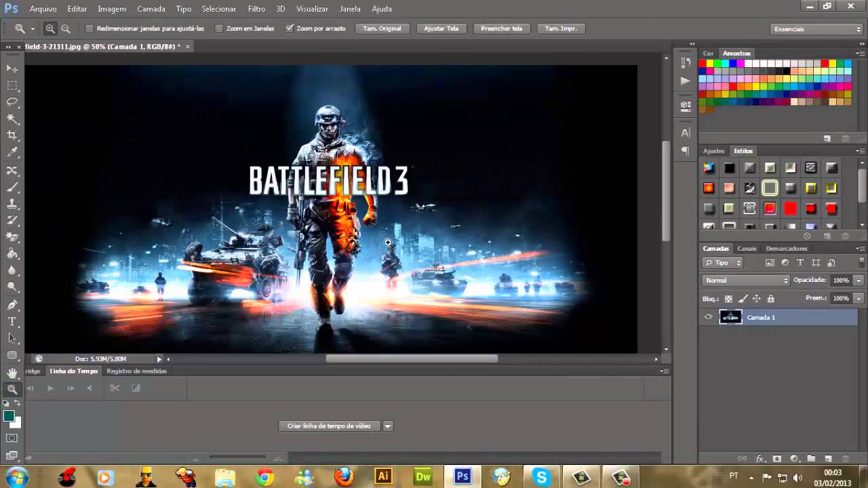Select the Move tool
868x488 pixels.
click(x=12, y=68)
